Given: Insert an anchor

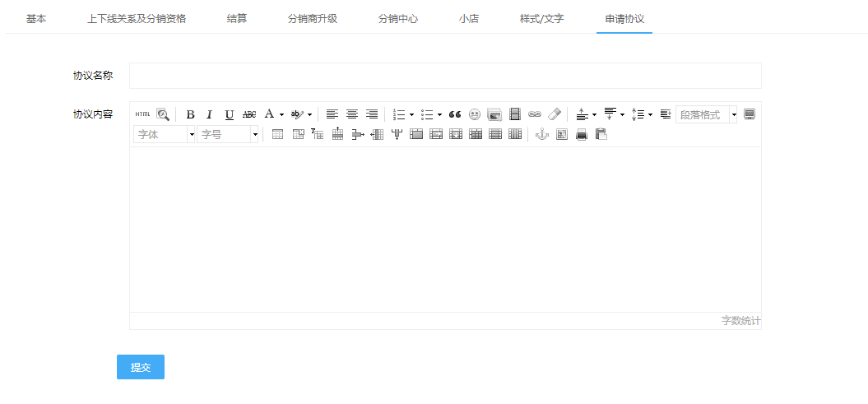Looking at the screenshot, I should [x=542, y=134].
